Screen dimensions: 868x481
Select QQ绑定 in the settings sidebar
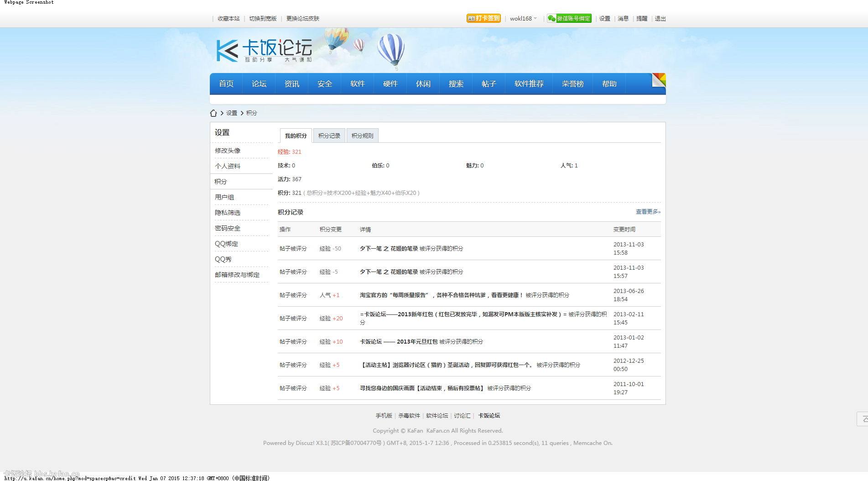pos(227,244)
